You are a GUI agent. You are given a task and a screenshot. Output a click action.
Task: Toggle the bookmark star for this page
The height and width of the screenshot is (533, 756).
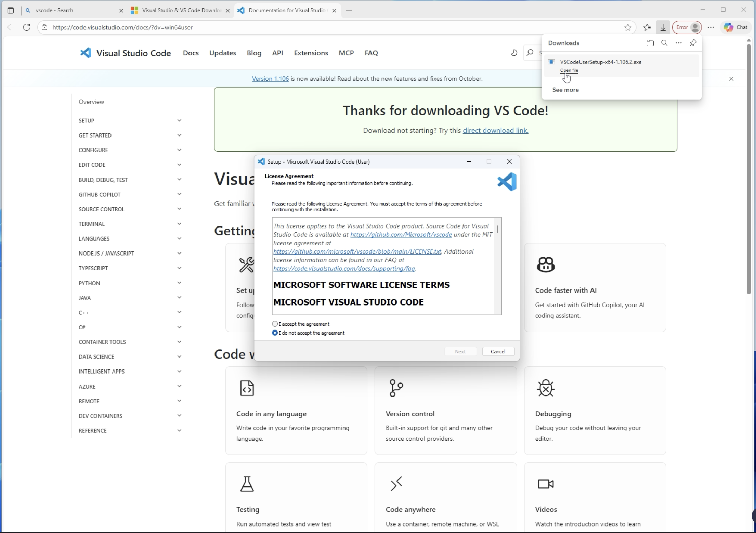coord(628,27)
